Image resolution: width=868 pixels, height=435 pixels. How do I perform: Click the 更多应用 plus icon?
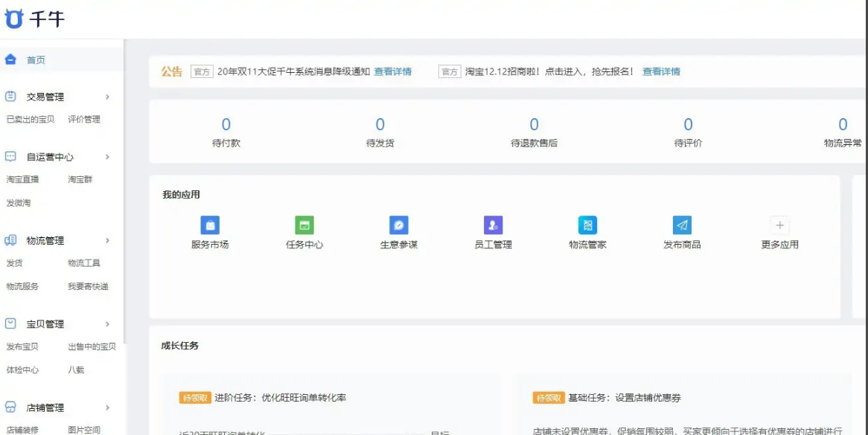click(779, 225)
